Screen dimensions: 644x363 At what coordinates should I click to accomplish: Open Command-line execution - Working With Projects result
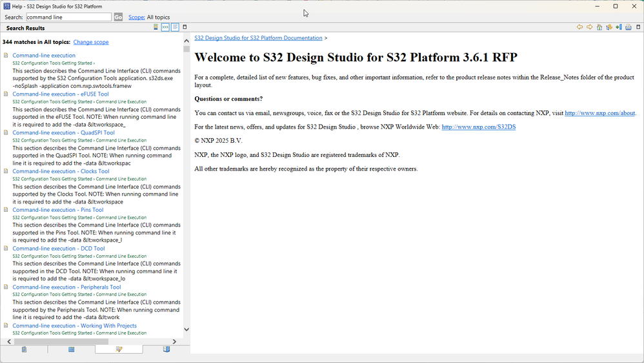[74, 326]
